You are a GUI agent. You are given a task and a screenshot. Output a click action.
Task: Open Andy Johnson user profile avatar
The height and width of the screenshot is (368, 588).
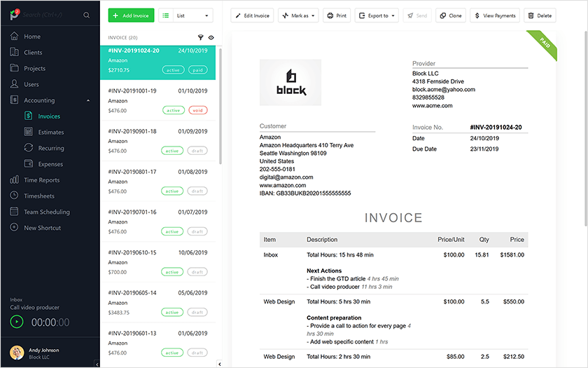17,353
